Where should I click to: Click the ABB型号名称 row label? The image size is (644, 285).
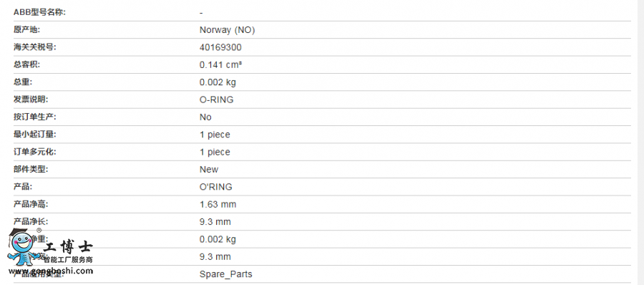[39, 12]
